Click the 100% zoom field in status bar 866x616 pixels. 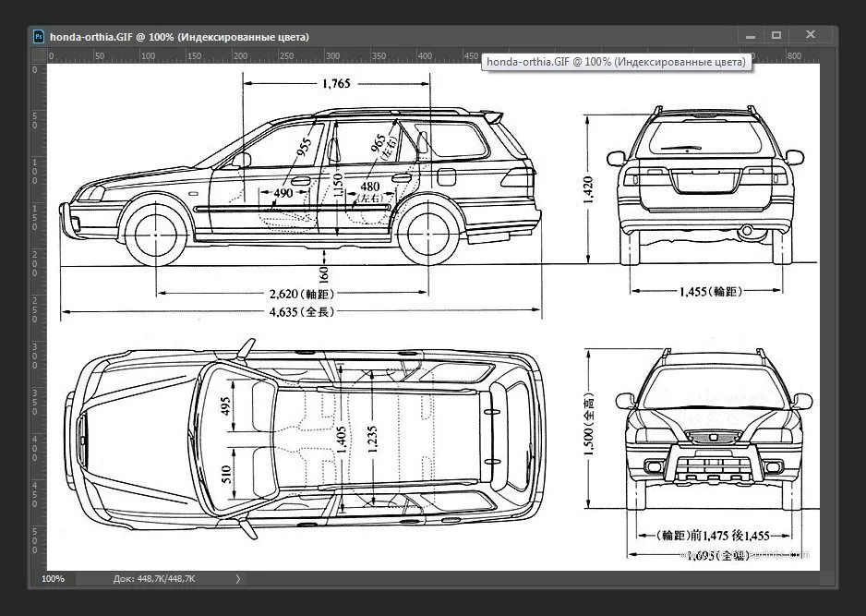click(53, 578)
